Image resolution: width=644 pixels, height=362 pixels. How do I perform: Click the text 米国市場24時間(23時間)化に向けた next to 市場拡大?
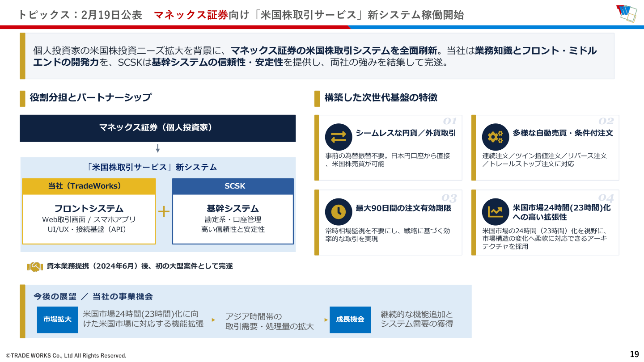(x=143, y=319)
